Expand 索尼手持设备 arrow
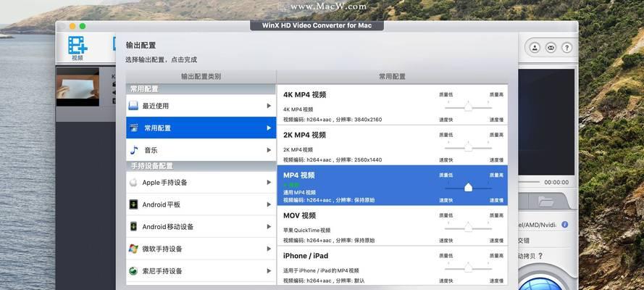644x290 pixels. pyautogui.click(x=269, y=271)
